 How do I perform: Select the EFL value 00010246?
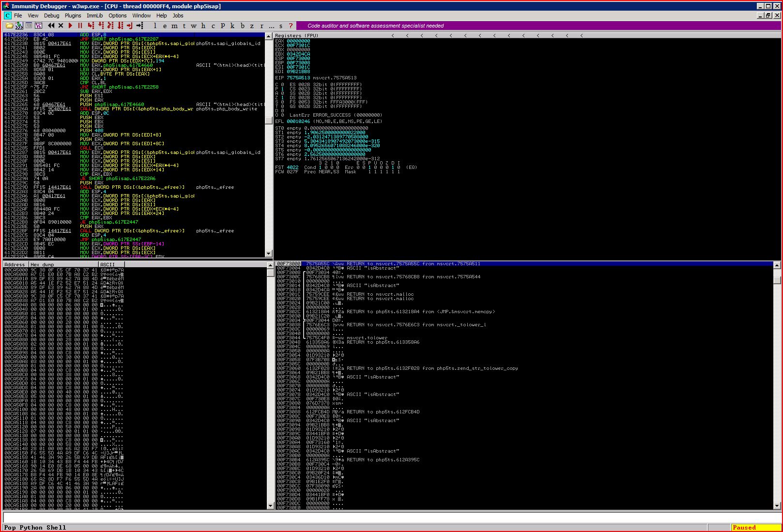pyautogui.click(x=298, y=122)
